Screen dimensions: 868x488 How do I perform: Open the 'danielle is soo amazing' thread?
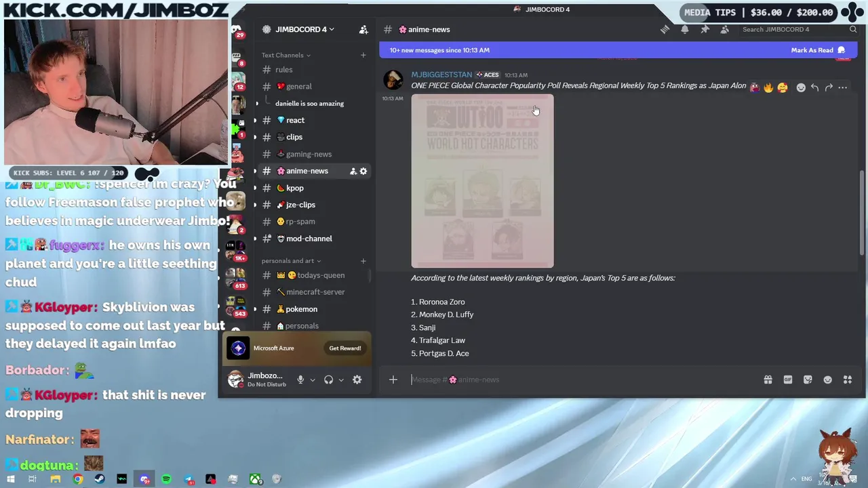coord(309,104)
